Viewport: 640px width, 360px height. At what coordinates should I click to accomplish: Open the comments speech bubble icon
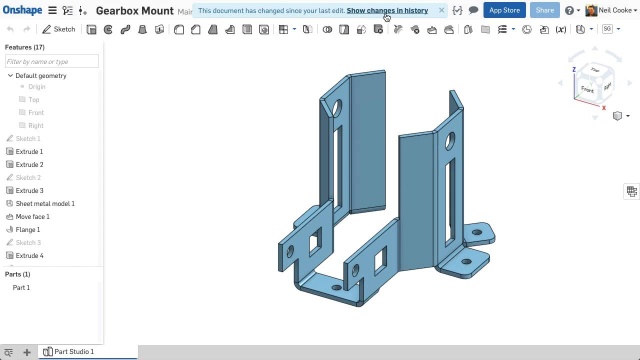tap(473, 10)
